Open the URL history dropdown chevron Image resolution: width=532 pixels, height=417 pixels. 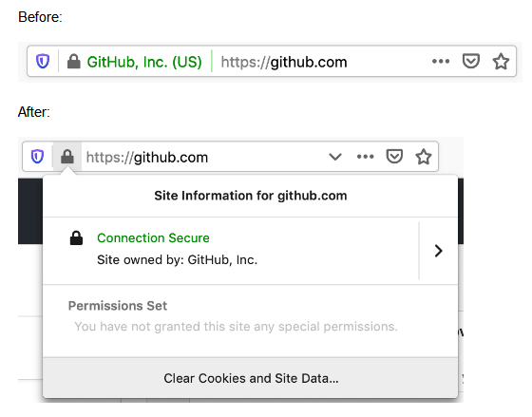[335, 157]
